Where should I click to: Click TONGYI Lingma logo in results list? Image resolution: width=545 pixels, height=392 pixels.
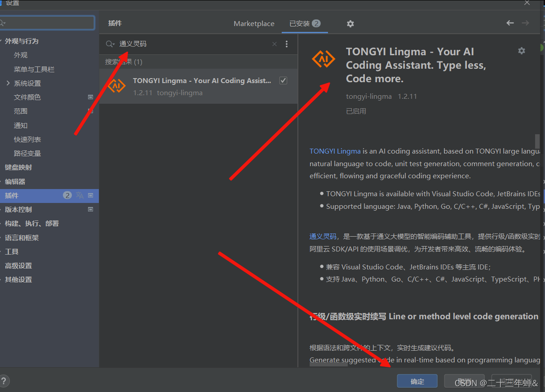[x=117, y=85]
